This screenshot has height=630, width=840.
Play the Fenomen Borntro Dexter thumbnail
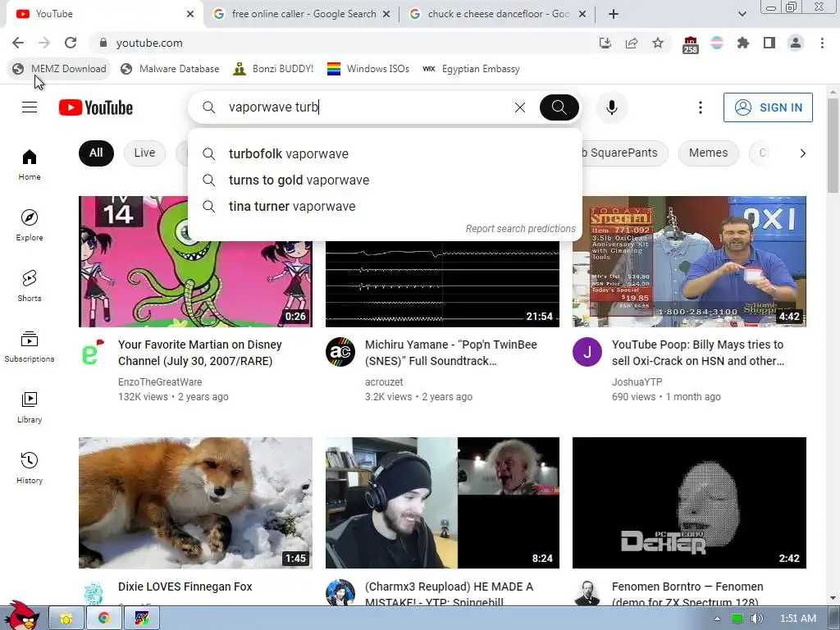point(689,503)
